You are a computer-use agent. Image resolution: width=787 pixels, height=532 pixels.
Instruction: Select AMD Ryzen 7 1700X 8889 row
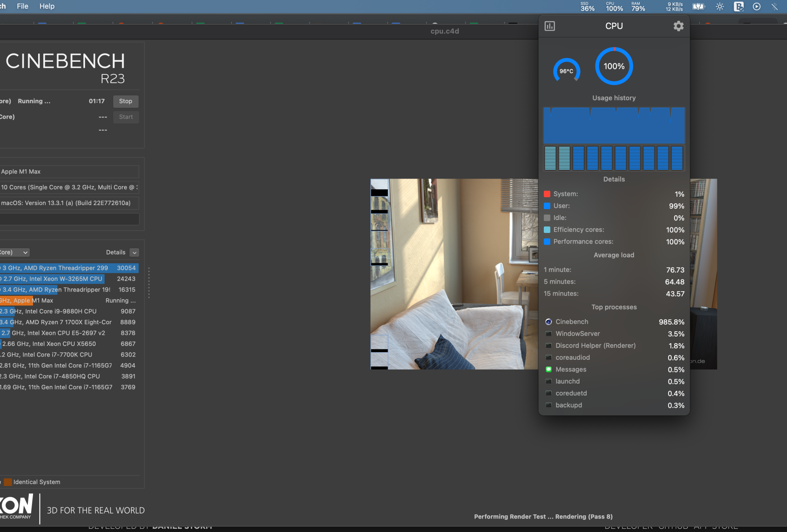tap(69, 322)
